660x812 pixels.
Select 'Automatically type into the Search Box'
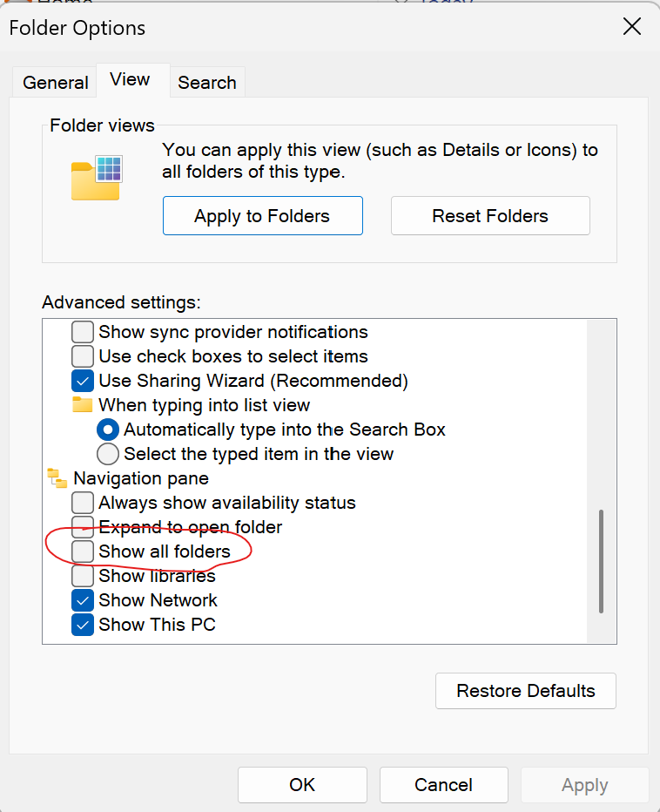(108, 430)
